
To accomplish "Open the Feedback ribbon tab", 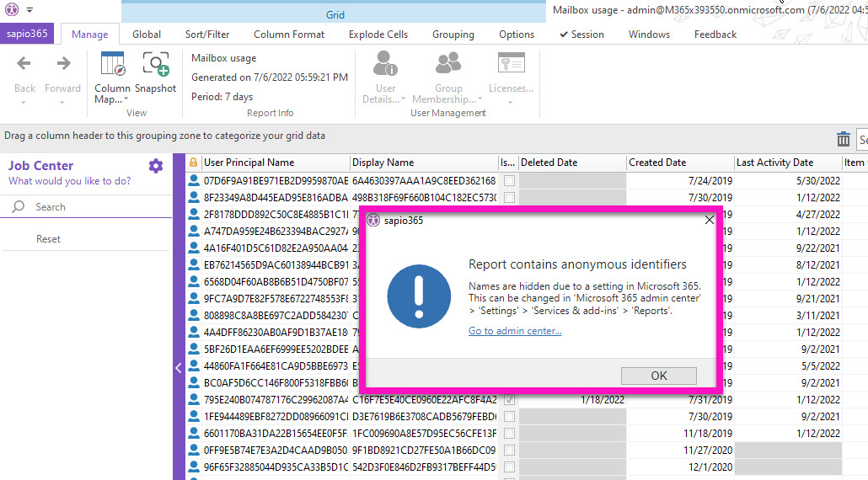I will pyautogui.click(x=715, y=35).
